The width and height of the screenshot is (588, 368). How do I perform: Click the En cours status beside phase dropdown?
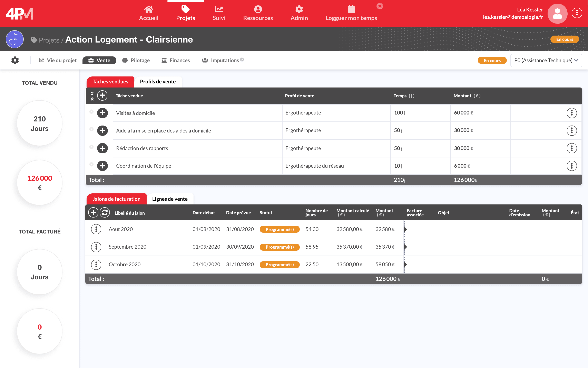coord(492,61)
